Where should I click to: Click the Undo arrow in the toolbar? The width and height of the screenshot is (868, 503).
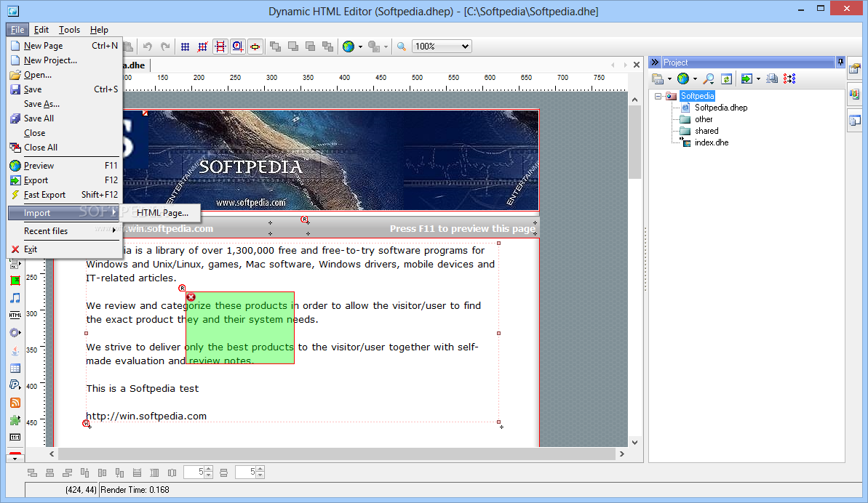point(147,47)
